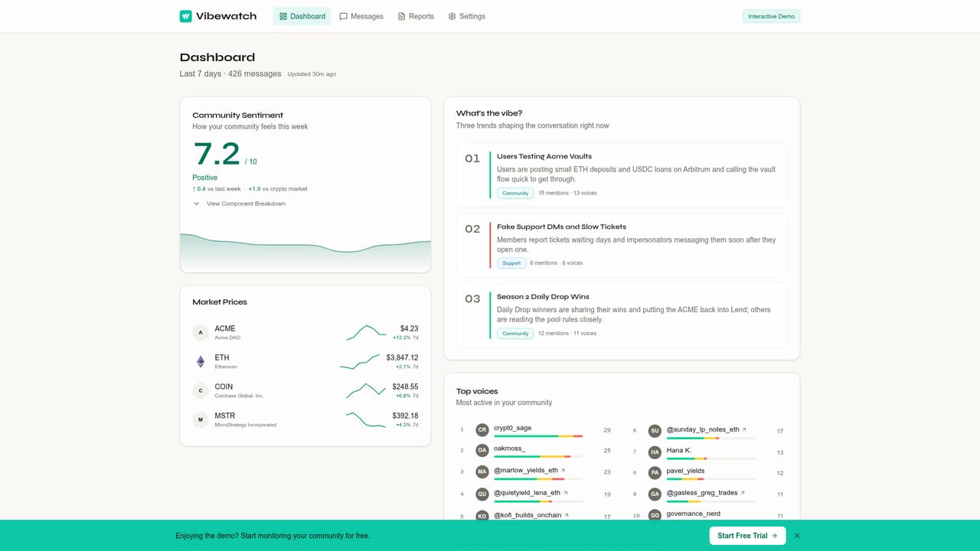Click pavel_yields' avatar

[x=655, y=473]
